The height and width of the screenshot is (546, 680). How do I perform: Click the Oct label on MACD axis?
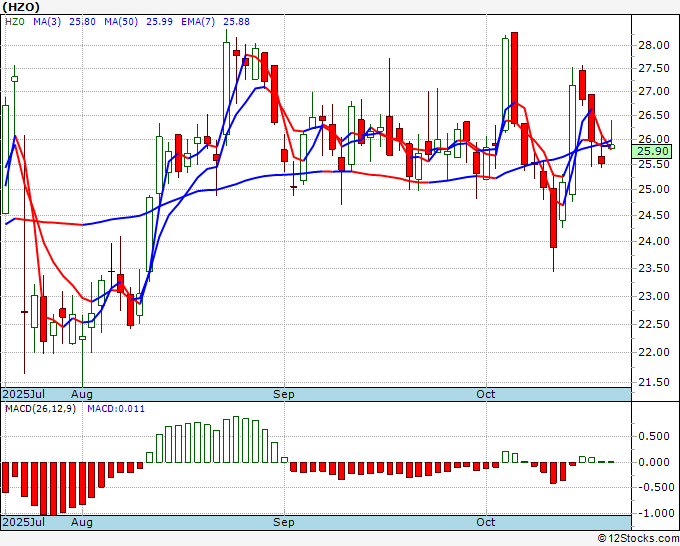coord(486,522)
